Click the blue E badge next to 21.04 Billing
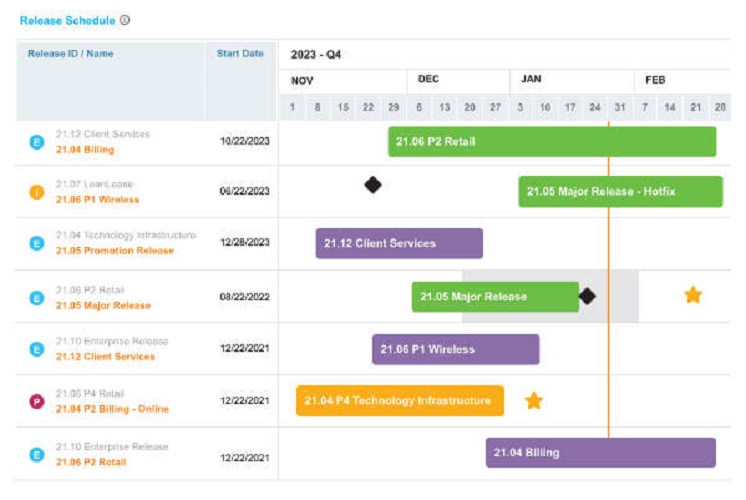 pos(37,142)
